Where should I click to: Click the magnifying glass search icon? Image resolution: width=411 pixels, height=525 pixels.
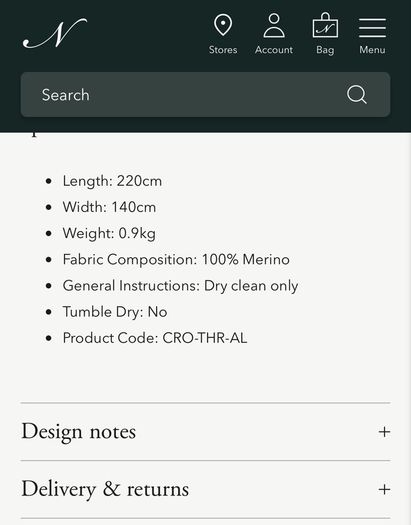coord(356,94)
